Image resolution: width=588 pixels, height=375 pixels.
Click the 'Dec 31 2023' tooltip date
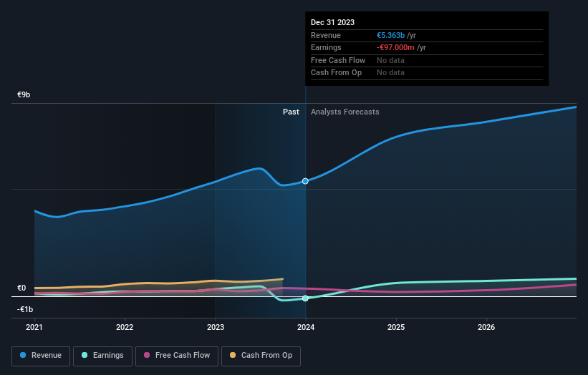click(332, 22)
